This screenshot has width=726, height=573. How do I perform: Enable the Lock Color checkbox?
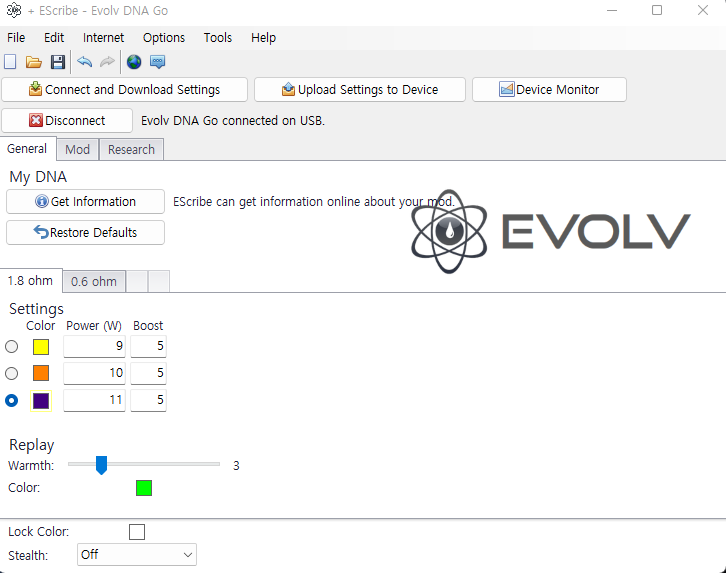click(137, 532)
